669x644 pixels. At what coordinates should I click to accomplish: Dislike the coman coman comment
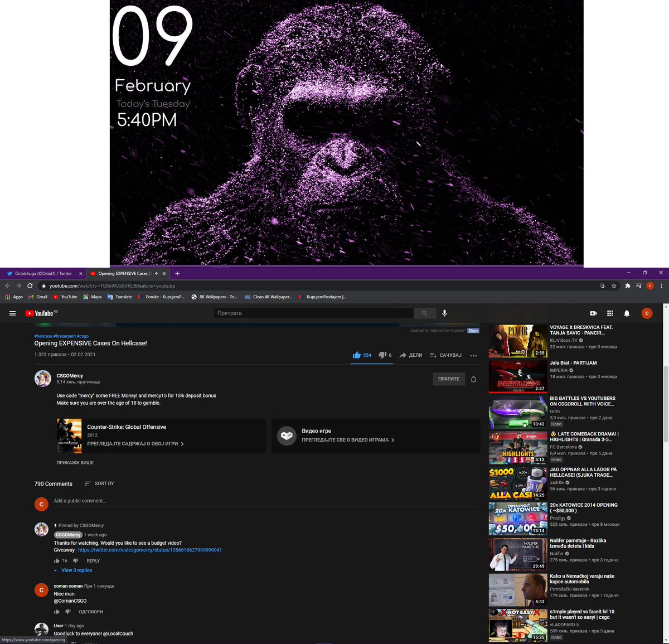68,612
